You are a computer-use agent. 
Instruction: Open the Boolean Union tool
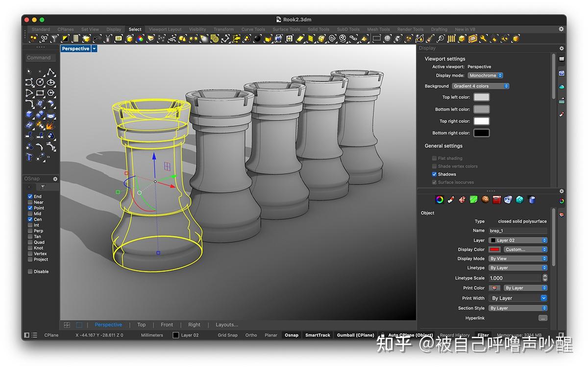50,136
